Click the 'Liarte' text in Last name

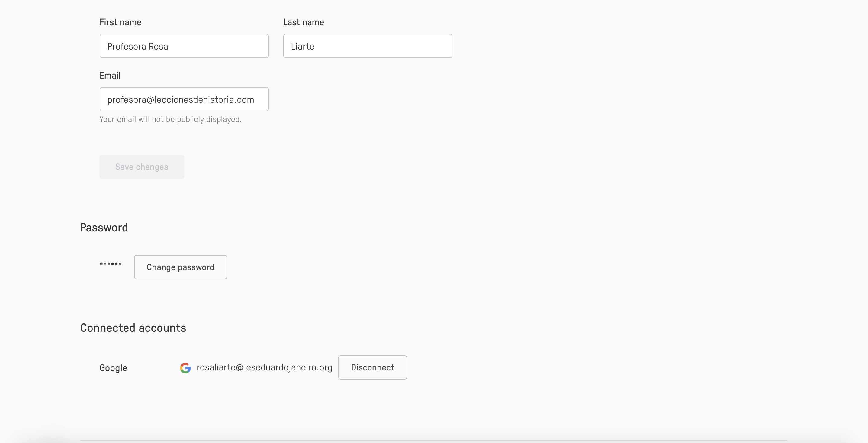point(302,46)
